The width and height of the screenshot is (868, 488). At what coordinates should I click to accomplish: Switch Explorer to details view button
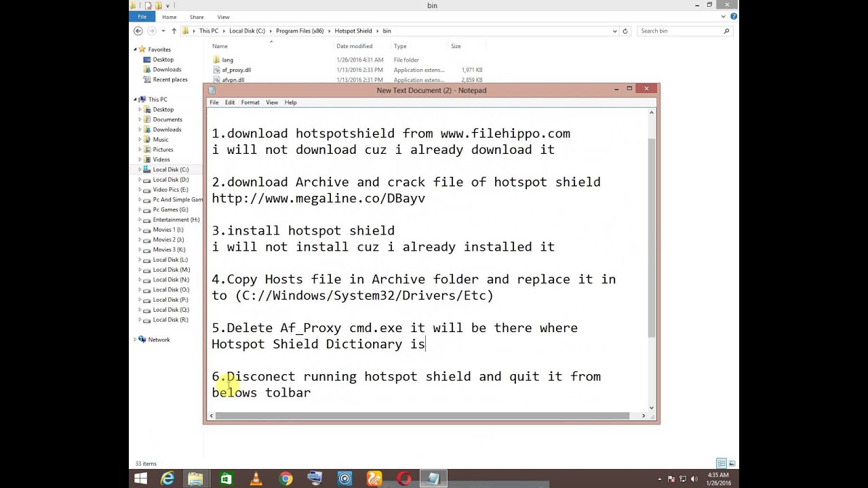click(722, 464)
